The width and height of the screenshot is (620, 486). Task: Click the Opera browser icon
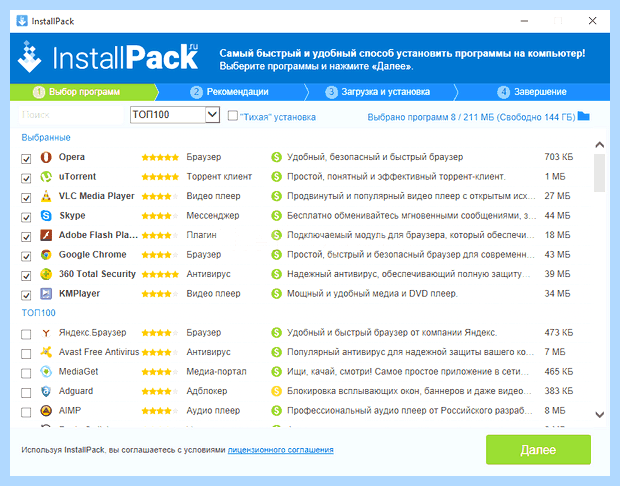pos(46,157)
